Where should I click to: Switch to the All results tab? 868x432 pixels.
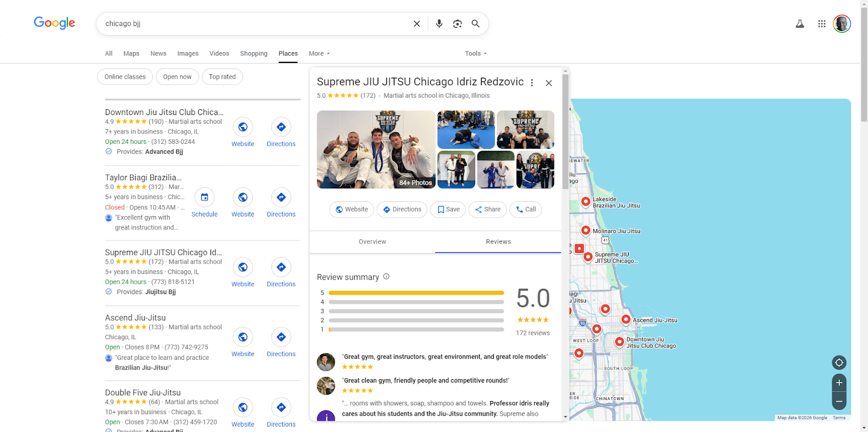pyautogui.click(x=108, y=54)
